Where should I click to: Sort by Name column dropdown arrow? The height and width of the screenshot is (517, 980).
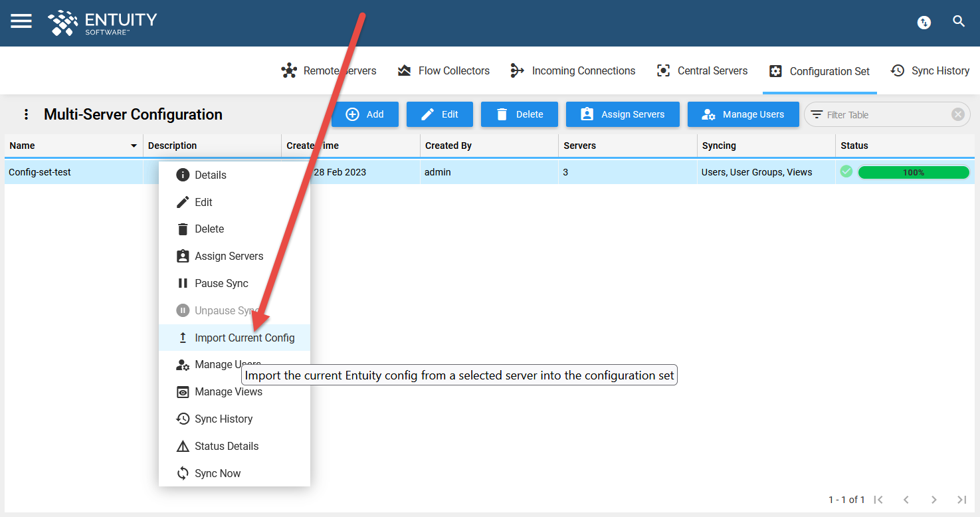click(134, 146)
